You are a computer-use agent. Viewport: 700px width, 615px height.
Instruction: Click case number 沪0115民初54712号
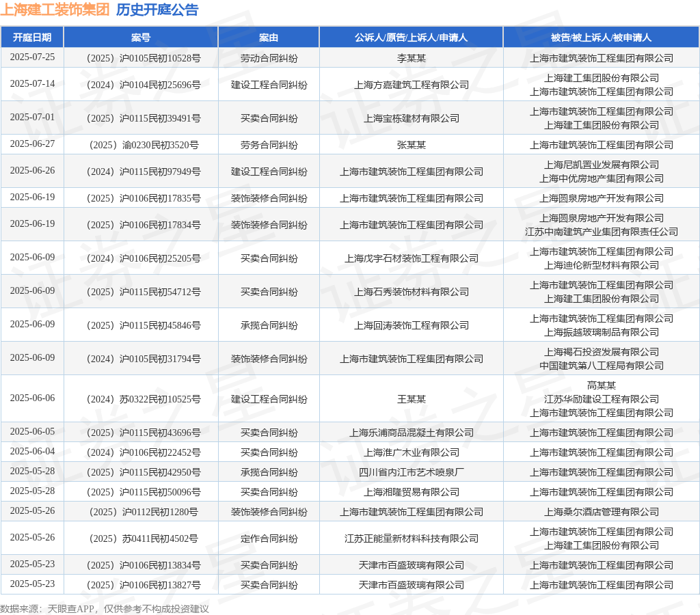tap(144, 292)
